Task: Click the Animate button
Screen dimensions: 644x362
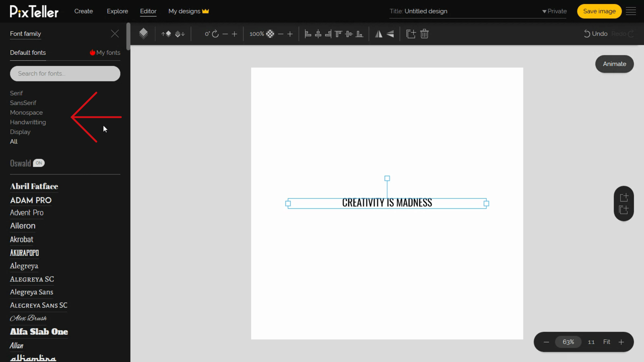Action: pos(615,64)
